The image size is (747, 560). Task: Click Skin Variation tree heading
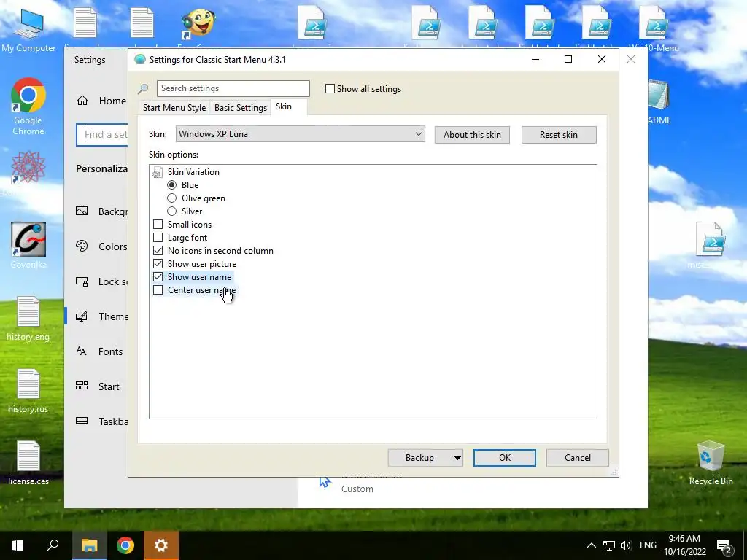click(193, 172)
